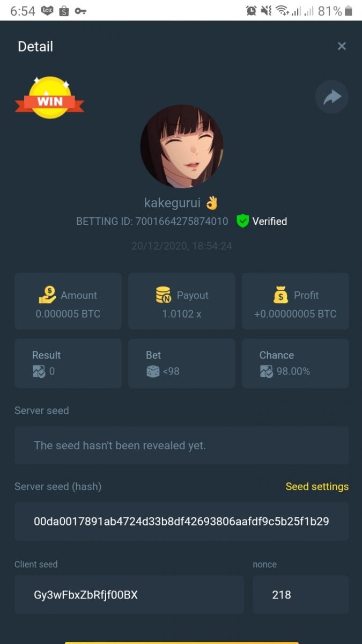Tap the WIN badge icon

[x=50, y=98]
